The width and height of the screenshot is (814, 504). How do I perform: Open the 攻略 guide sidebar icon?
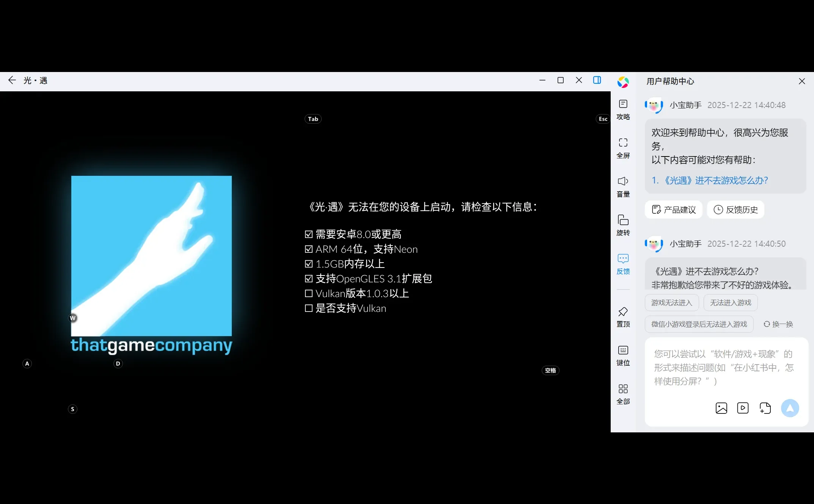pyautogui.click(x=623, y=109)
